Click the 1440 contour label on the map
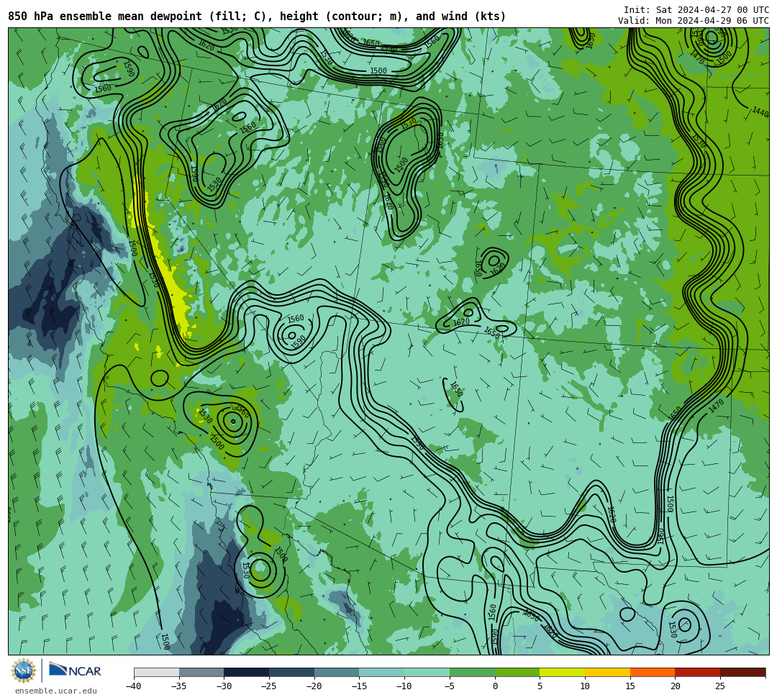The width and height of the screenshot is (777, 700). click(760, 112)
